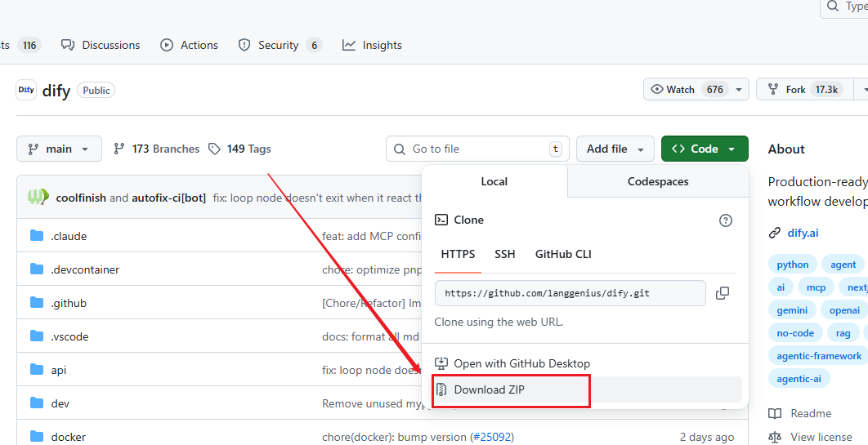Viewport: 868px width, 445px height.
Task: Click the no-code topic tag
Action: point(795,333)
